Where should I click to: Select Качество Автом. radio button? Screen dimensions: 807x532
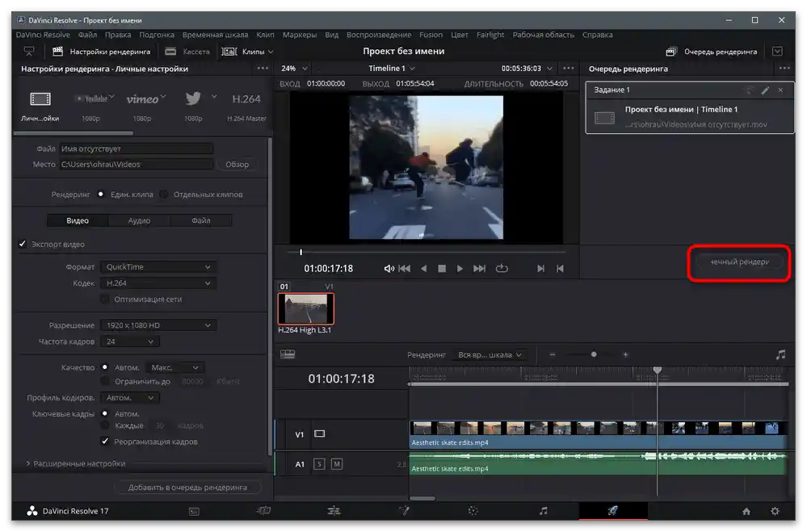pos(105,367)
